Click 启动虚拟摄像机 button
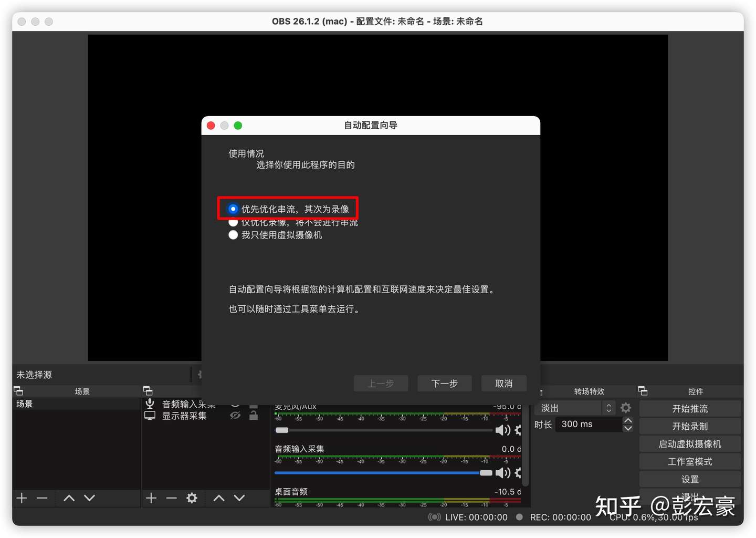 (x=690, y=444)
